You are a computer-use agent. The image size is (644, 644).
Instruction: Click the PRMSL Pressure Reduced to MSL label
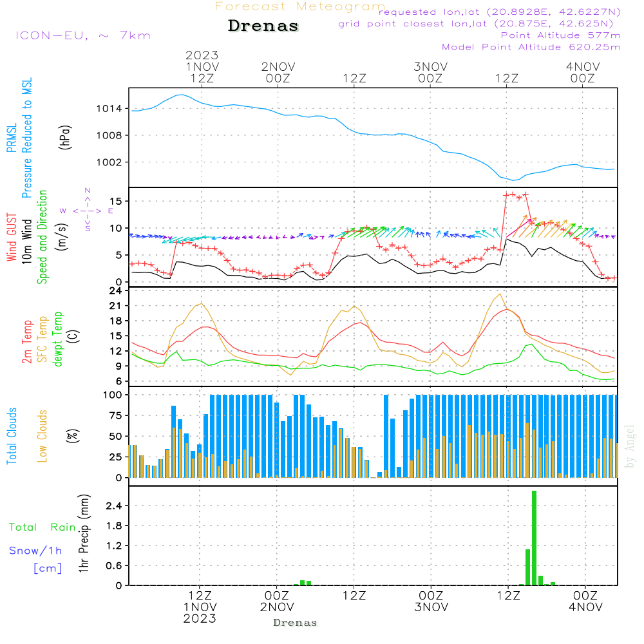[19, 138]
